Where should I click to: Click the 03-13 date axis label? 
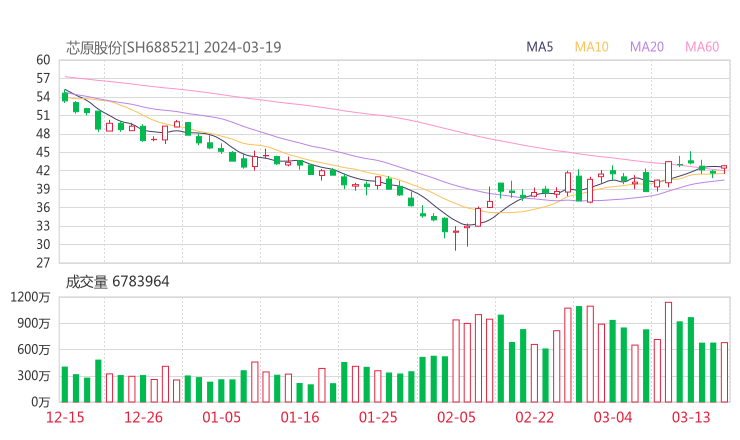coord(691,417)
